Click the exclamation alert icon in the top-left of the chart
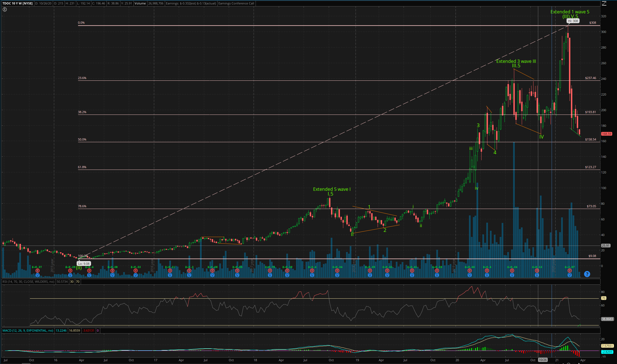This screenshot has height=364, width=617. [x=5, y=9]
